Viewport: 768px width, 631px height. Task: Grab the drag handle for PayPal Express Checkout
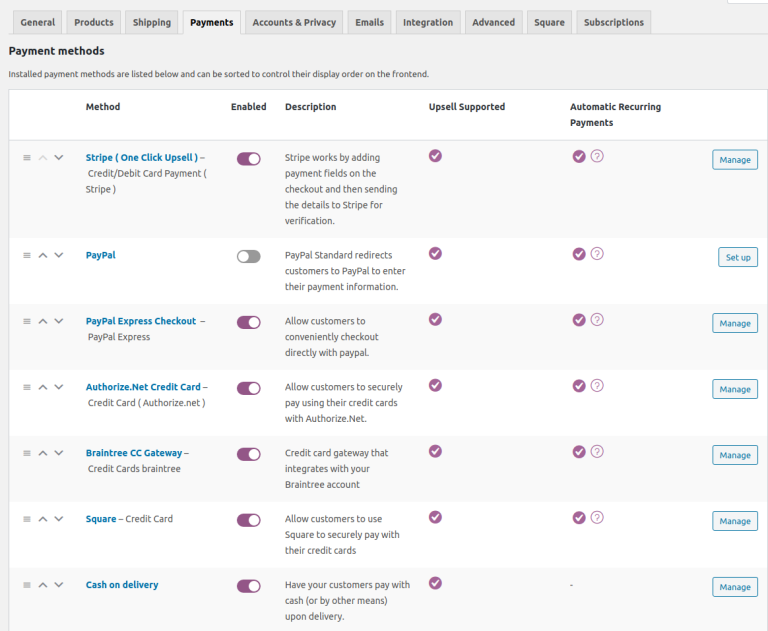point(27,321)
